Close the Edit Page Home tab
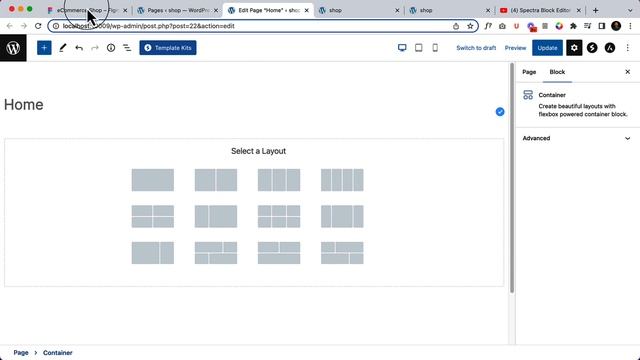The width and height of the screenshot is (640, 360). pos(307,10)
